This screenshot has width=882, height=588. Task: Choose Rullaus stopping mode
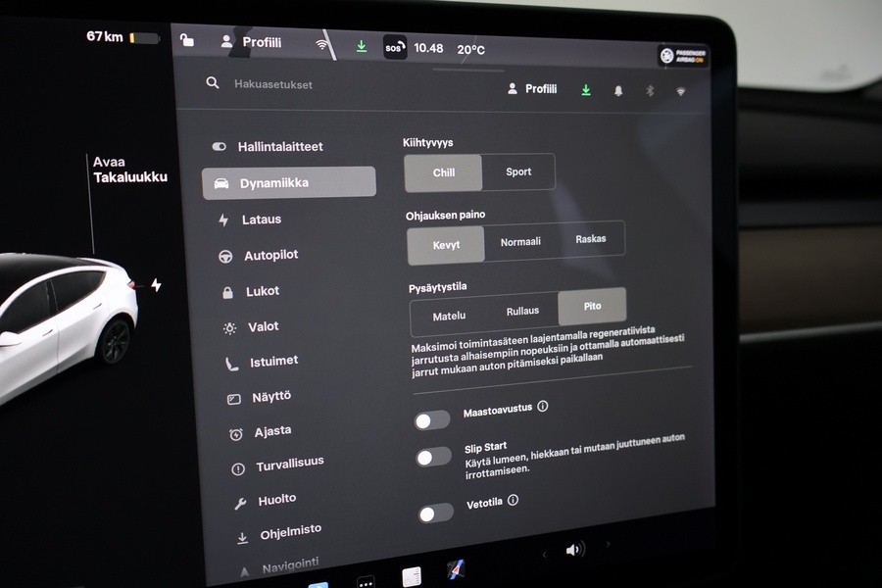522,312
